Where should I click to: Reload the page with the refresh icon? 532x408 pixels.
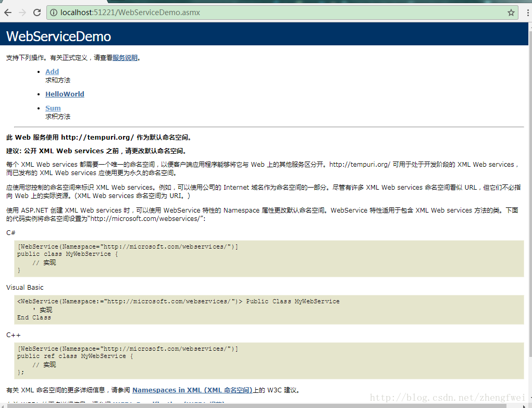[37, 13]
